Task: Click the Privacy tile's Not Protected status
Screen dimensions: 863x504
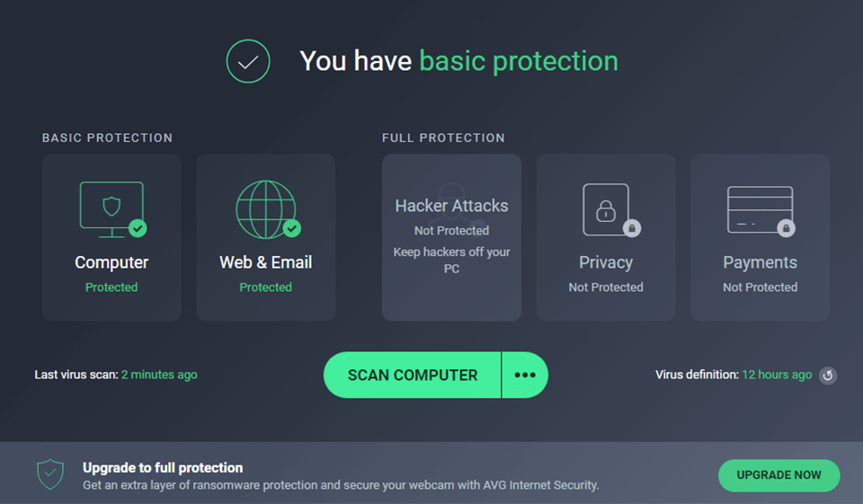Action: [606, 287]
